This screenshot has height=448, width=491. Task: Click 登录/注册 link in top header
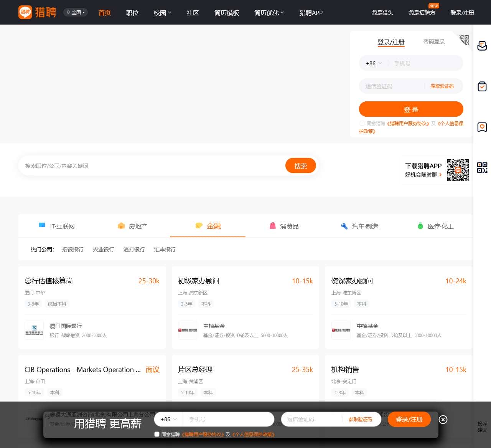pos(462,13)
